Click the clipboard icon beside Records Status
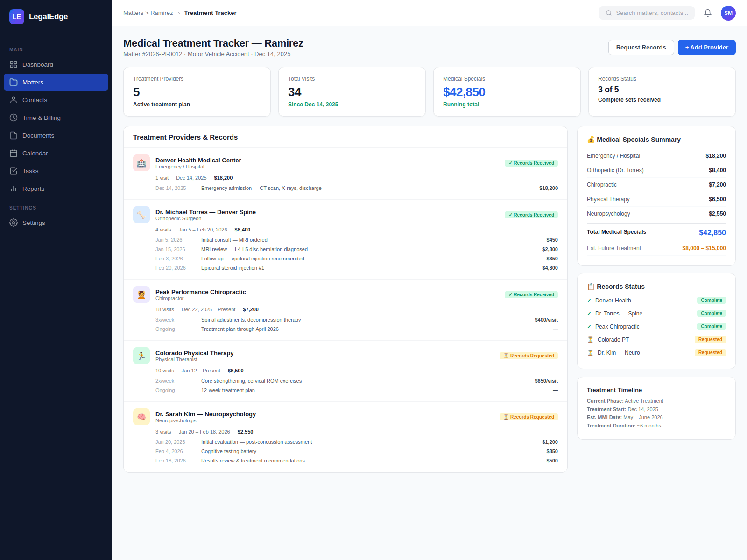This screenshot has width=747, height=560. [591, 287]
